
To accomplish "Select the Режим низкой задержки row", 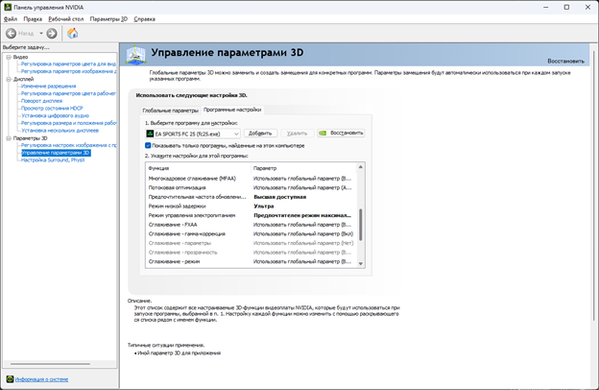I will [x=251, y=206].
